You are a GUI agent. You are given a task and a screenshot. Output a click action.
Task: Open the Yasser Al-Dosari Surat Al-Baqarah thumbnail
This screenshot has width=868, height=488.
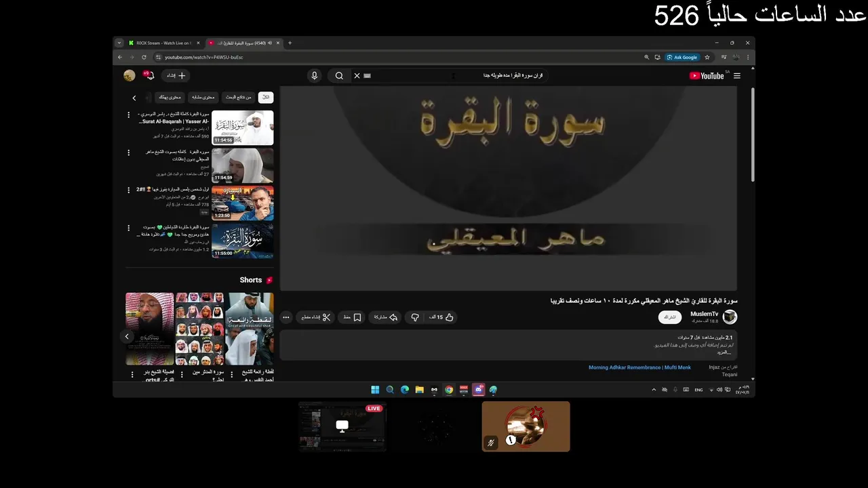242,127
